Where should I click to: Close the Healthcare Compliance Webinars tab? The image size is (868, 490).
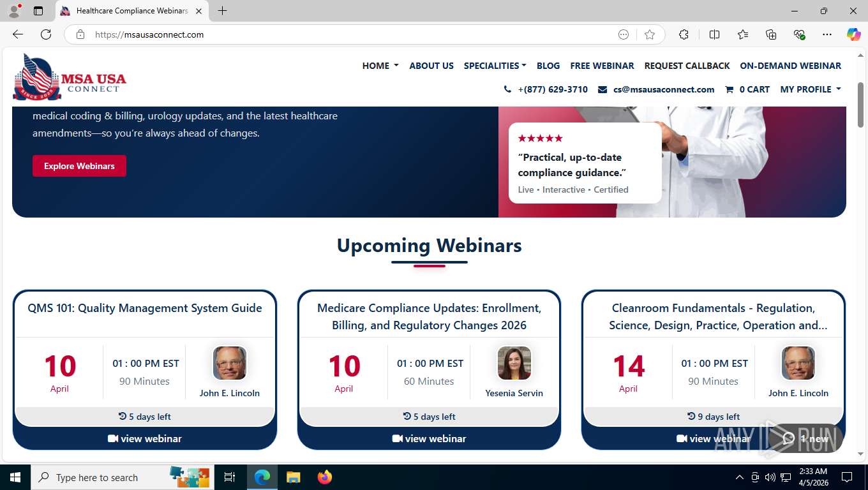198,11
